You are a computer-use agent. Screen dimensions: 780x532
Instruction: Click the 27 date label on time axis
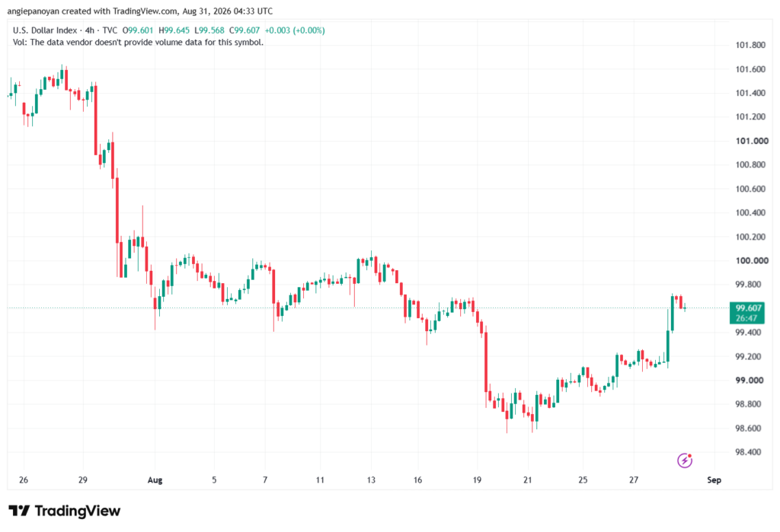tap(633, 480)
